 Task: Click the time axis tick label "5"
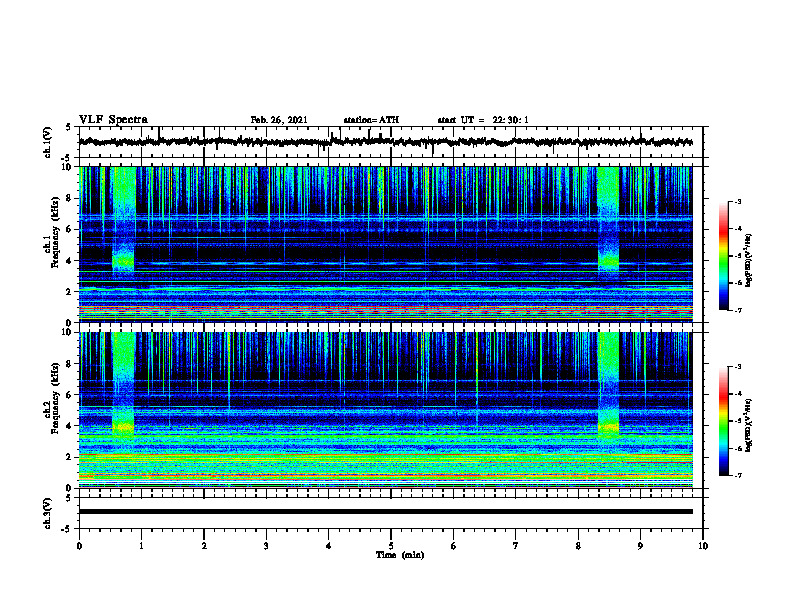[x=391, y=546]
